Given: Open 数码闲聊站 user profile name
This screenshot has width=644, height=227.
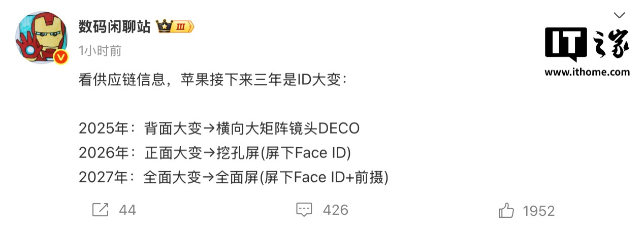Looking at the screenshot, I should (114, 27).
